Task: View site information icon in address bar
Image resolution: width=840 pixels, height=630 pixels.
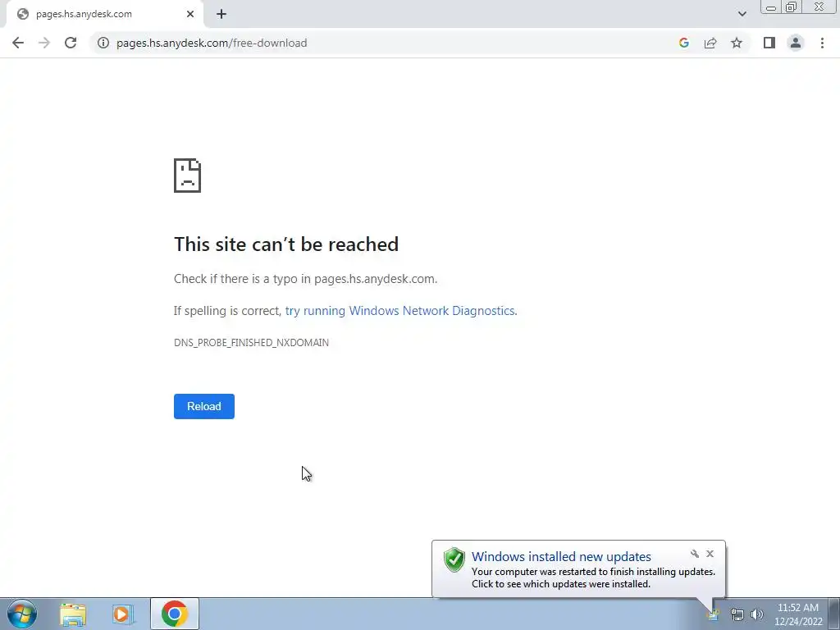Action: coord(103,43)
